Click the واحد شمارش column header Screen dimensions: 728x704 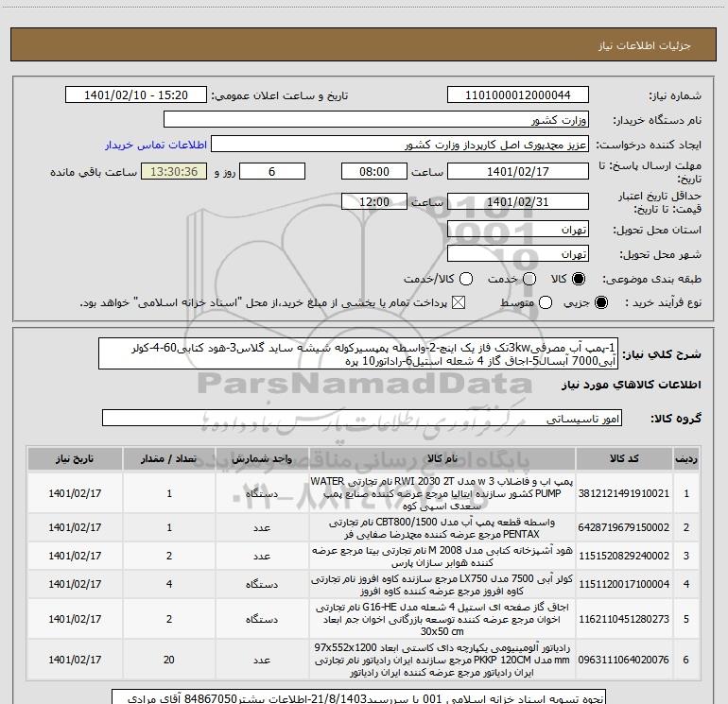[262, 458]
